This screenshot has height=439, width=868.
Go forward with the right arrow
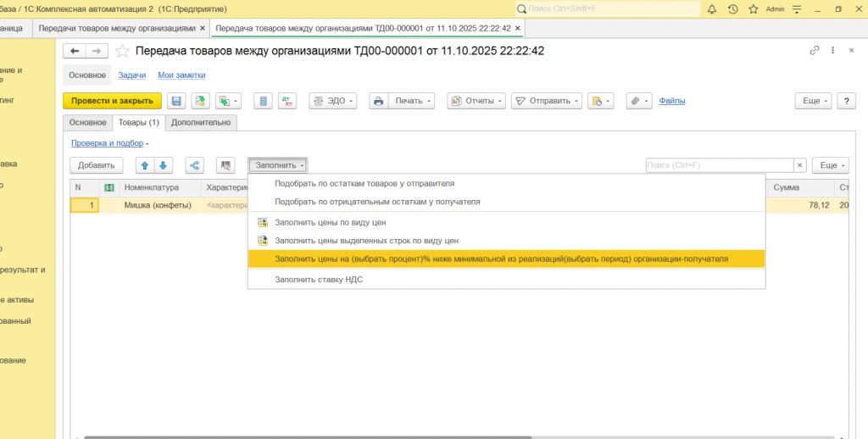[97, 51]
